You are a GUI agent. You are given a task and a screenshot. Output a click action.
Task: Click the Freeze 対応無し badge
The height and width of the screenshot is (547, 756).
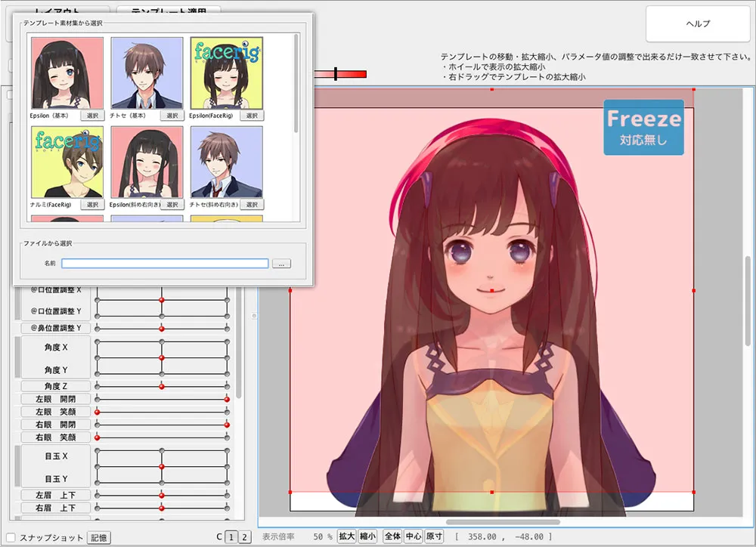[643, 128]
